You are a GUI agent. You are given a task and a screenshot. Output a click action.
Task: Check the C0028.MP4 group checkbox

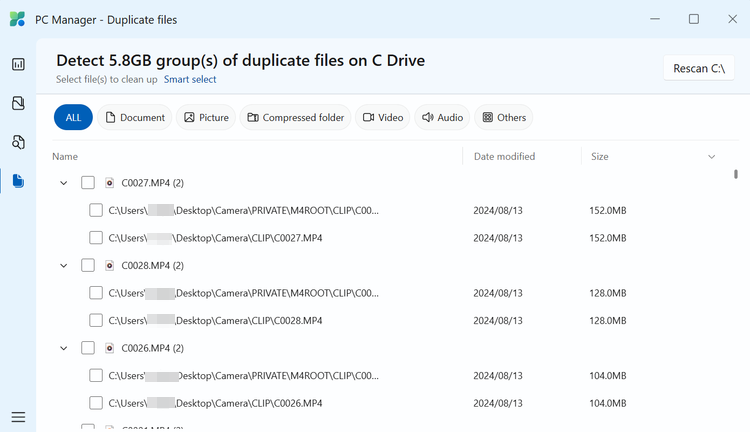88,266
